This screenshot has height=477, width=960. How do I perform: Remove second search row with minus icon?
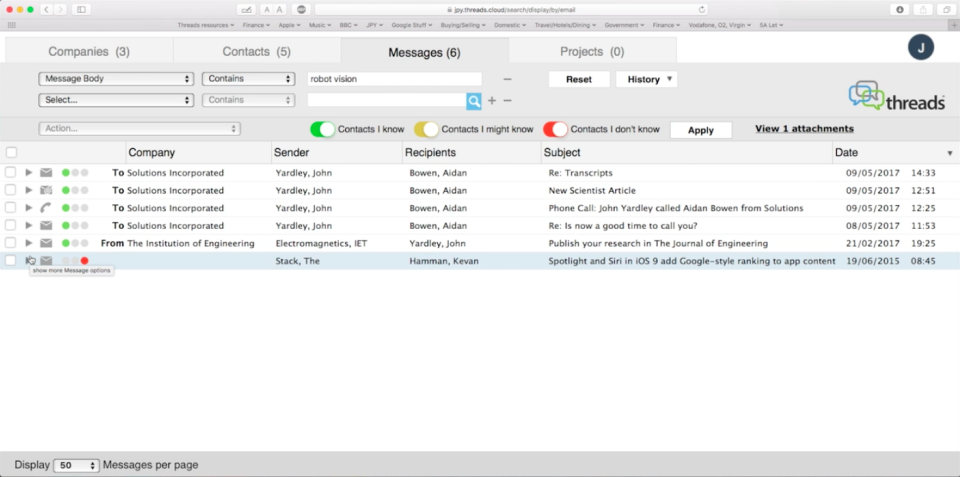[x=508, y=101]
